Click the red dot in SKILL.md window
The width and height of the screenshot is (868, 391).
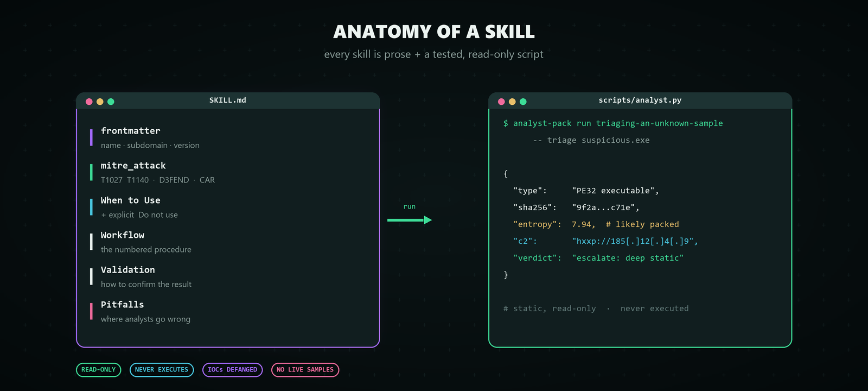(x=89, y=102)
